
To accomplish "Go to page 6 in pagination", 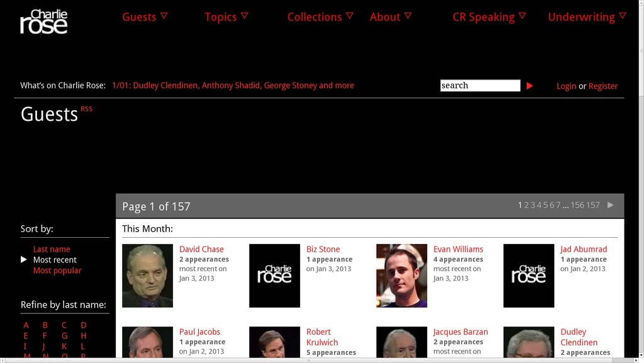I will [552, 205].
